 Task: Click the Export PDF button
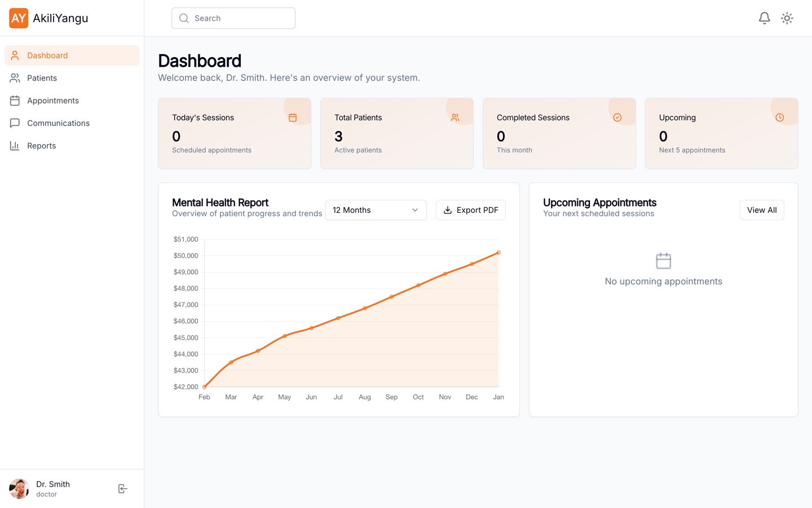coord(471,210)
